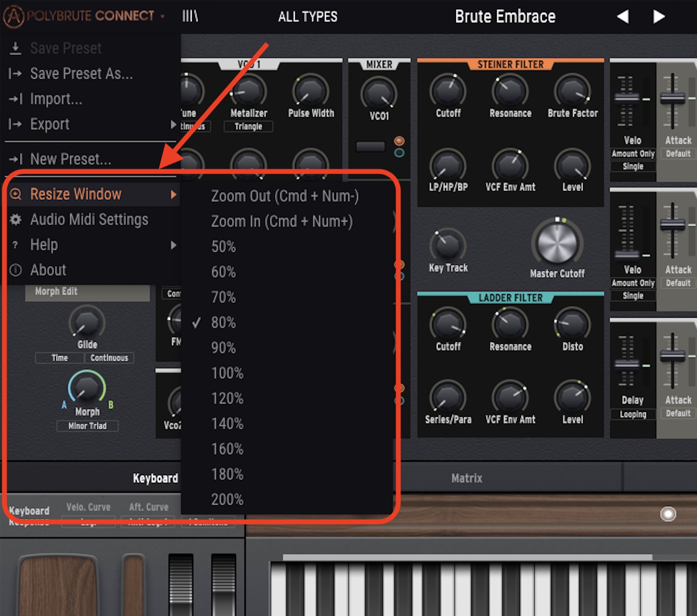Click the Series/Para knob

[448, 397]
